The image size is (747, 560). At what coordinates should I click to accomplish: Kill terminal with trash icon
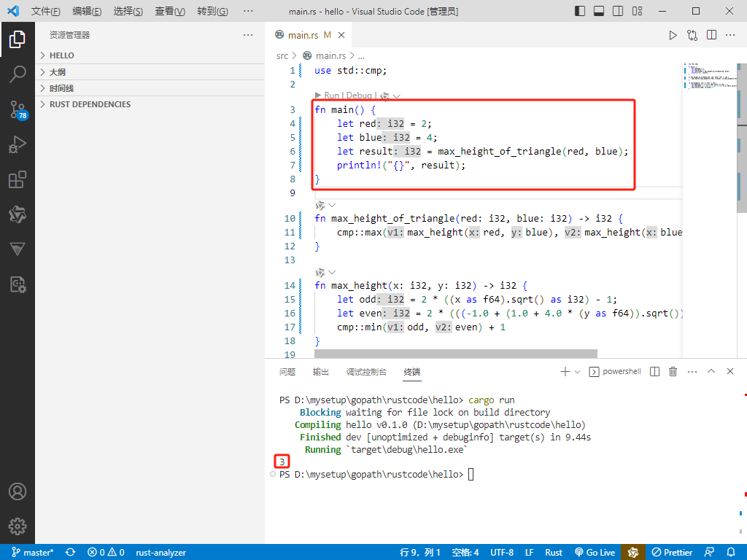click(x=673, y=372)
